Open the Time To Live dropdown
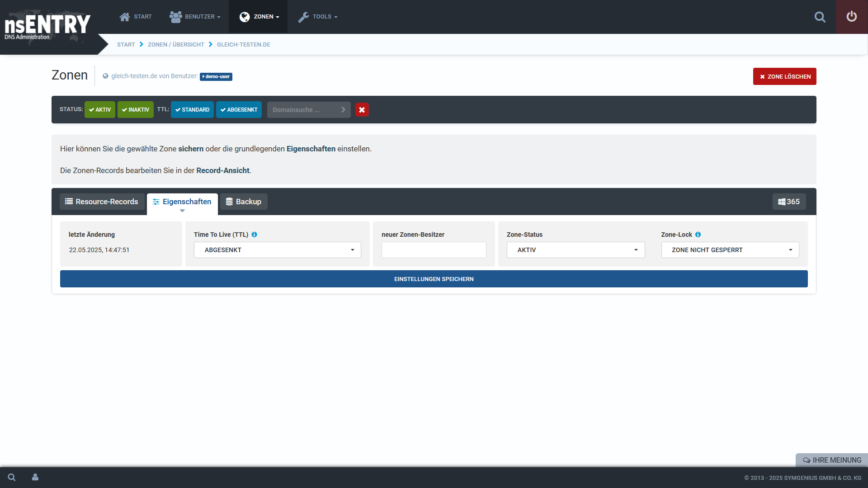This screenshot has width=868, height=488. (277, 250)
